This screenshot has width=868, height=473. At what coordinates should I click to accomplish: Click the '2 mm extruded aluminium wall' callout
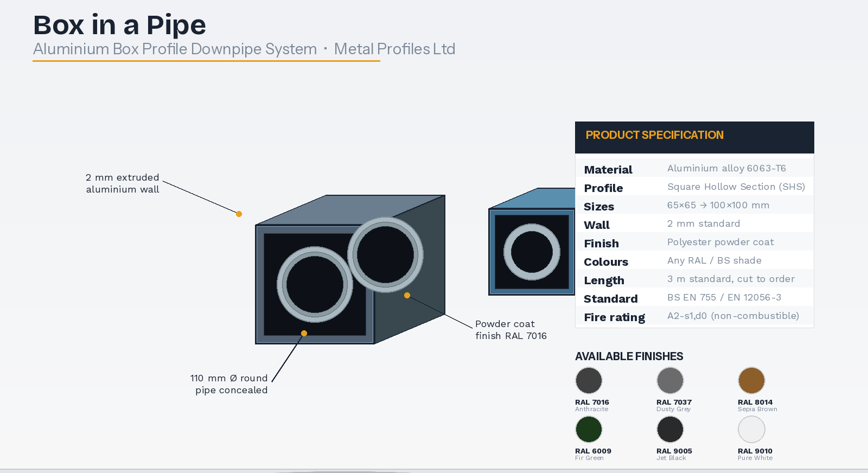point(123,183)
